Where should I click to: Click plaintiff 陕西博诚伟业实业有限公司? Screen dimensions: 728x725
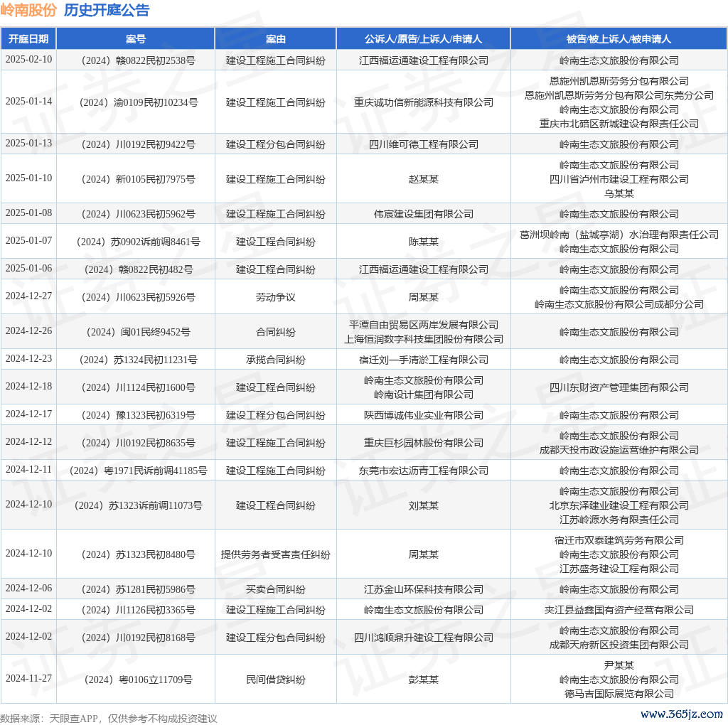[x=424, y=415]
